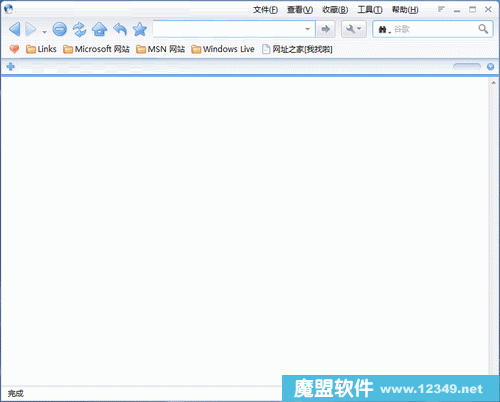Open the 文件(F) menu

265,10
